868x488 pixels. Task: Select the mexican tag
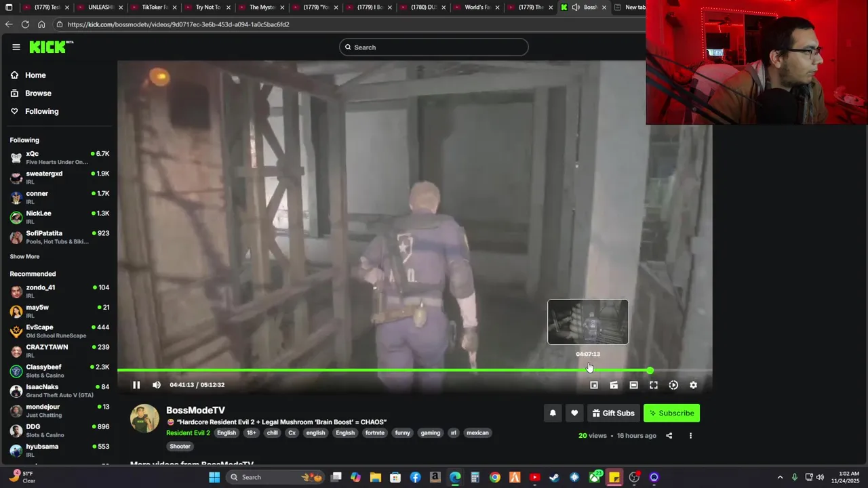point(477,432)
